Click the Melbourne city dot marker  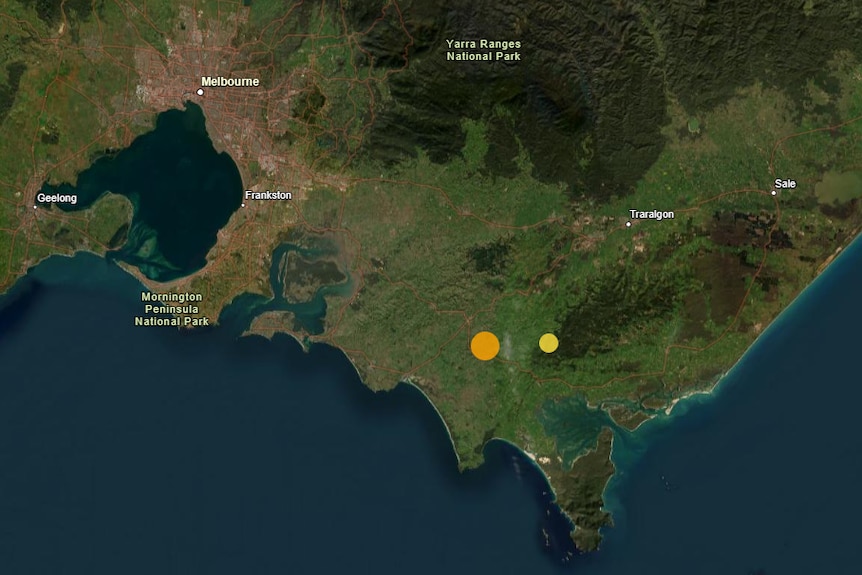(200, 92)
